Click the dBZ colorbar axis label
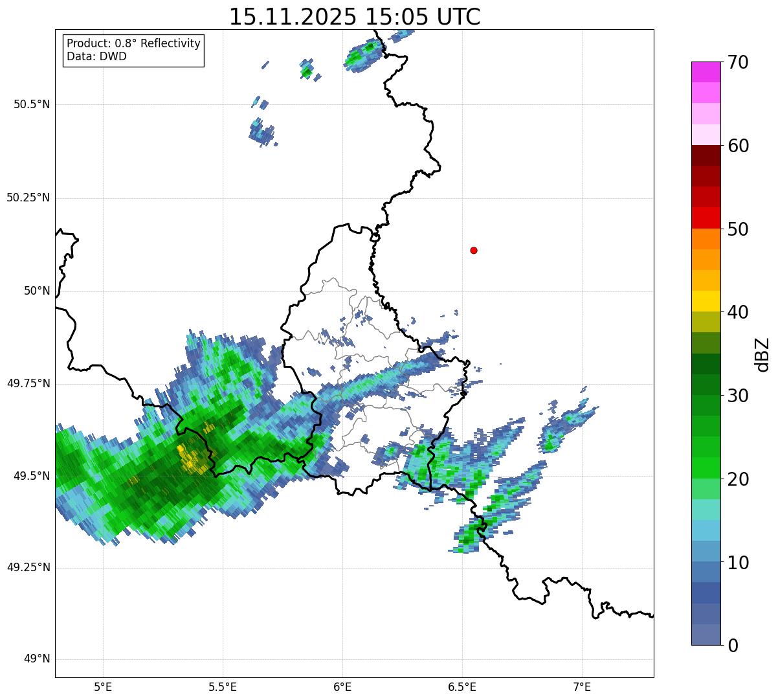778x700 pixels. [x=762, y=354]
